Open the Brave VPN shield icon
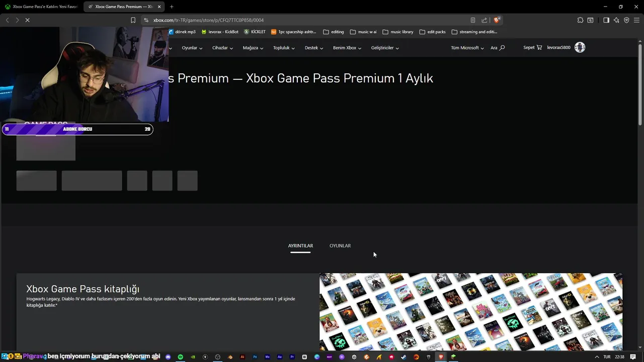Viewport: 644px width, 362px height. click(626, 20)
